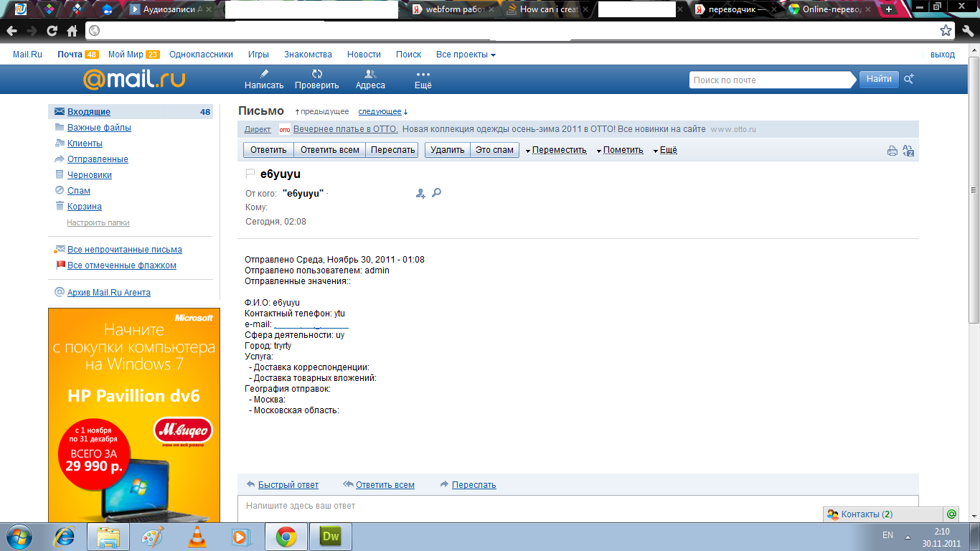Click the Написать compose icon
Viewport: 980px width, 551px height.
coord(264,74)
